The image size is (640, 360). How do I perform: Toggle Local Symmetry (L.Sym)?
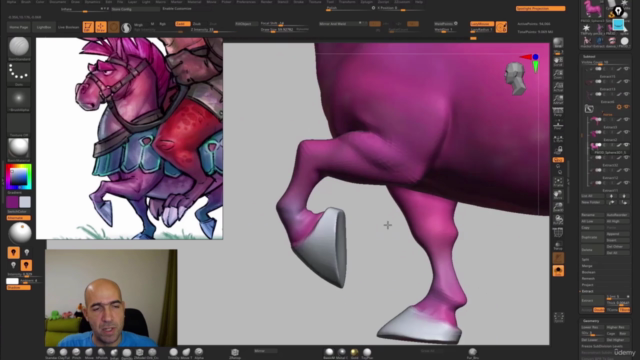[x=558, y=139]
